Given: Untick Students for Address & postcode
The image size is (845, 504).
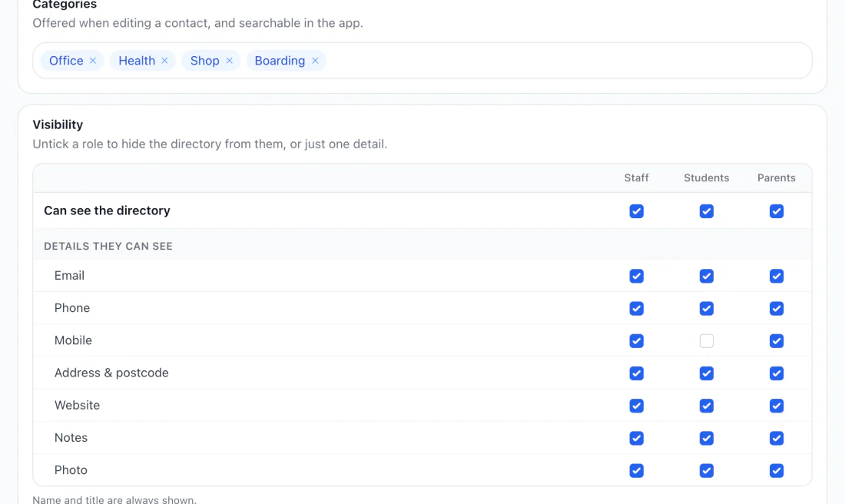Looking at the screenshot, I should pyautogui.click(x=707, y=373).
